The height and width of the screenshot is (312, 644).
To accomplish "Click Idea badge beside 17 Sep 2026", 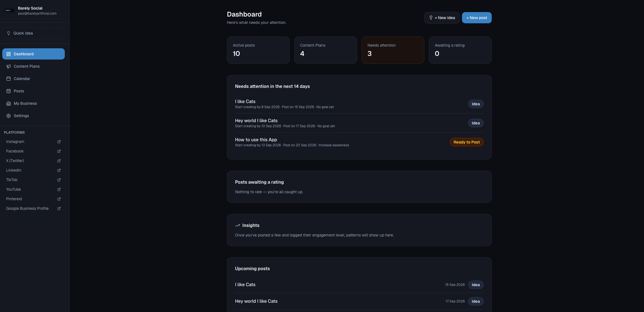I will tap(476, 301).
